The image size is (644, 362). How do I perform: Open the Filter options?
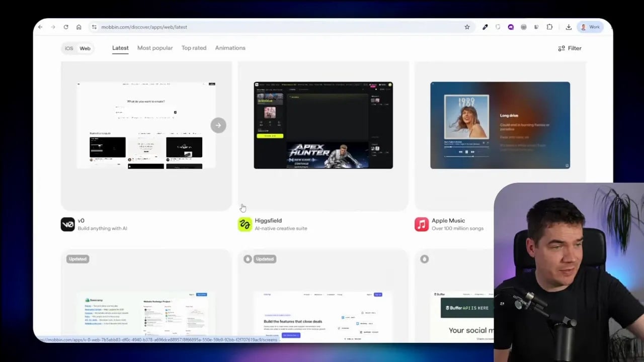coord(570,48)
